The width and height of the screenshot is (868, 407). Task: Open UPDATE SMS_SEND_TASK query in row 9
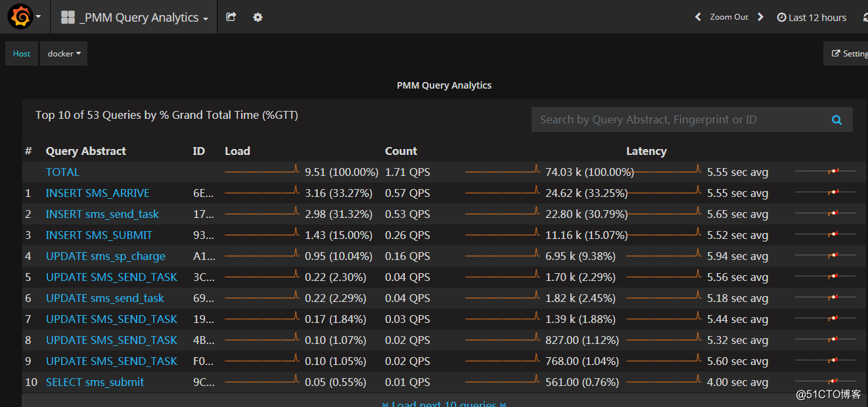click(112, 361)
